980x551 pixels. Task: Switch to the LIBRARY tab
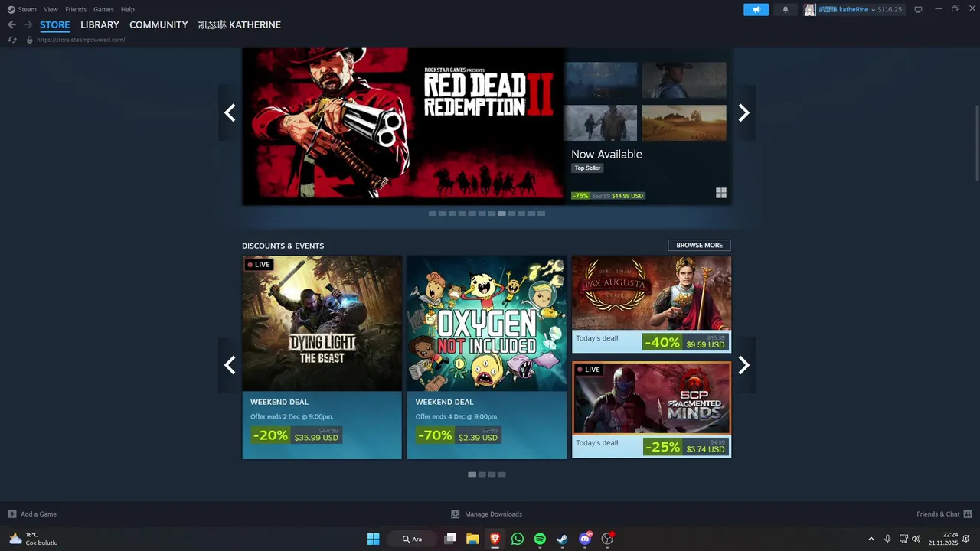tap(100, 24)
